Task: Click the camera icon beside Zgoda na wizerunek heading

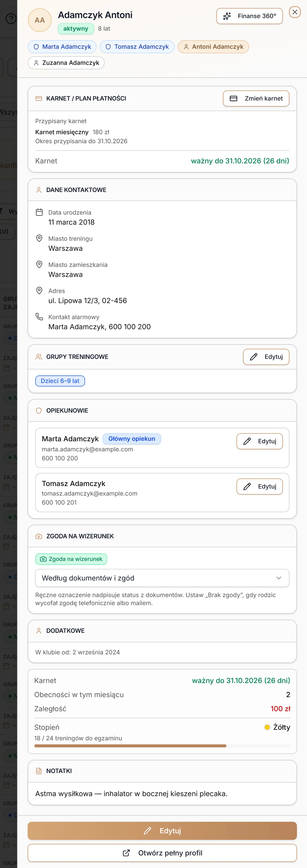Action: pos(39,536)
